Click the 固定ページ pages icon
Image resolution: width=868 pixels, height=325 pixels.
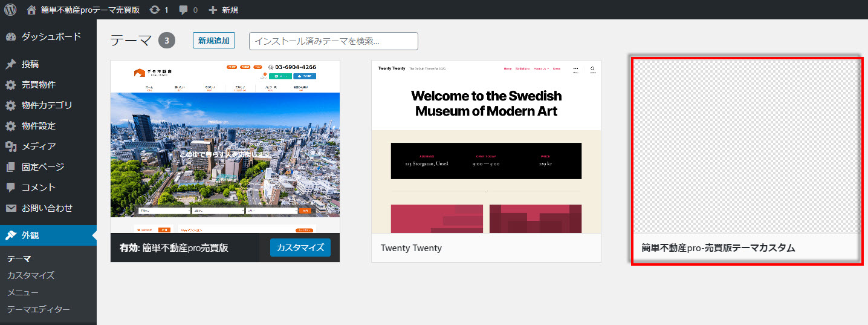point(11,167)
